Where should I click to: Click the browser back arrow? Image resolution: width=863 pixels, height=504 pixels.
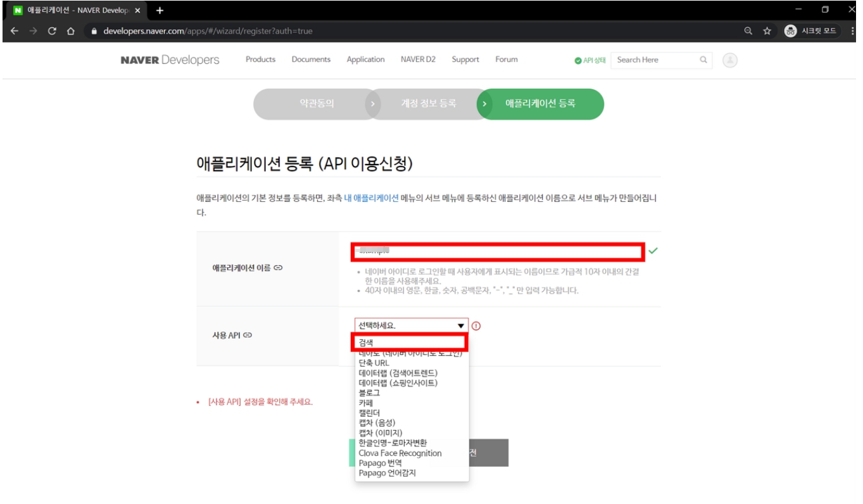click(14, 31)
